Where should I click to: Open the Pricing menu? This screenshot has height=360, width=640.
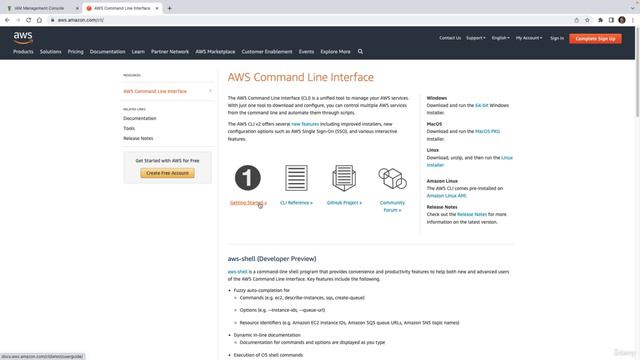click(76, 52)
